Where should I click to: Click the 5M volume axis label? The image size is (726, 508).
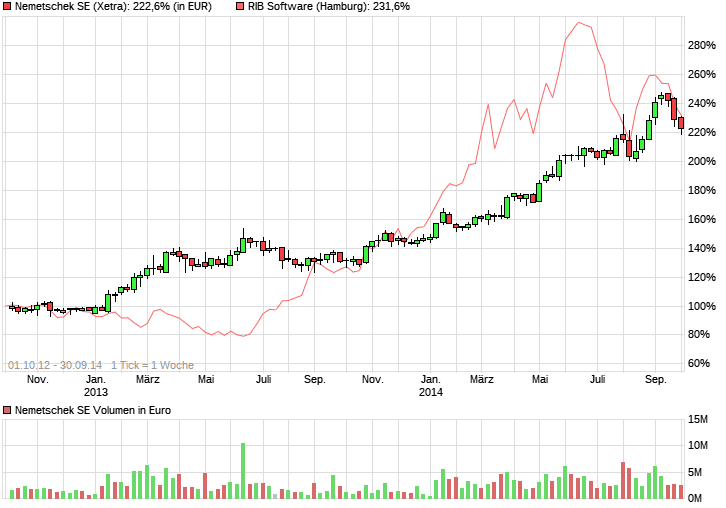pyautogui.click(x=695, y=472)
